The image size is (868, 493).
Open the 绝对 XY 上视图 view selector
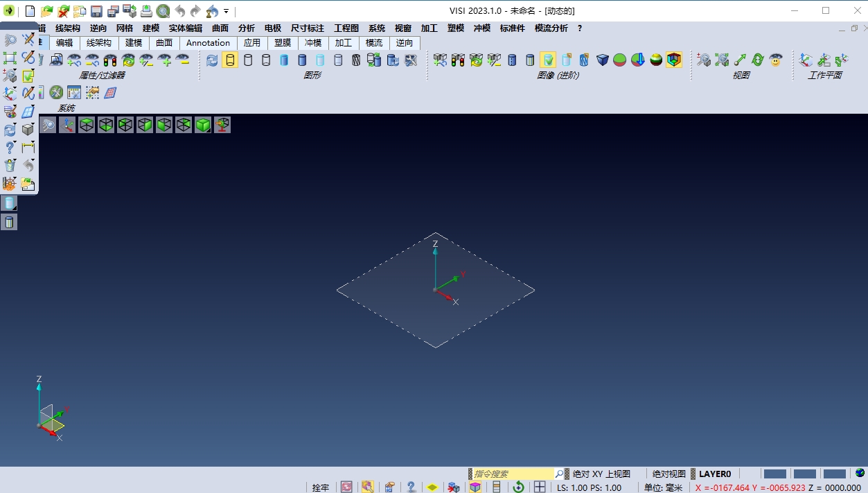[x=601, y=474]
